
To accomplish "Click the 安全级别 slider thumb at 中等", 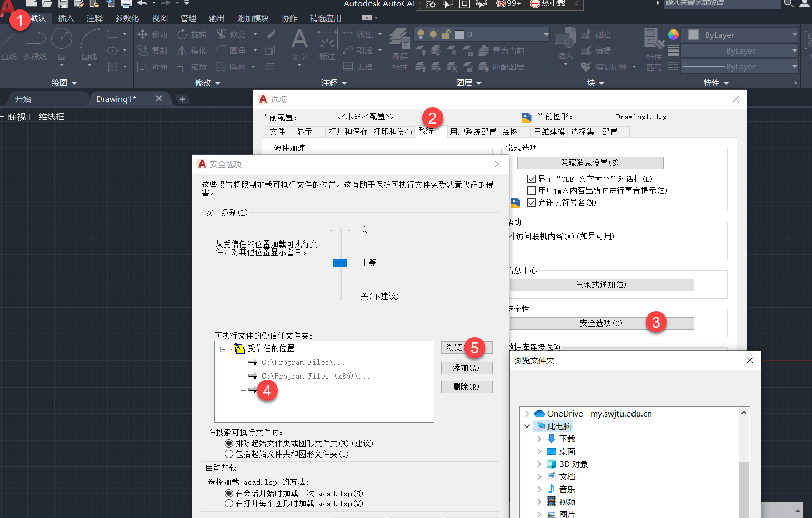I will coord(340,263).
